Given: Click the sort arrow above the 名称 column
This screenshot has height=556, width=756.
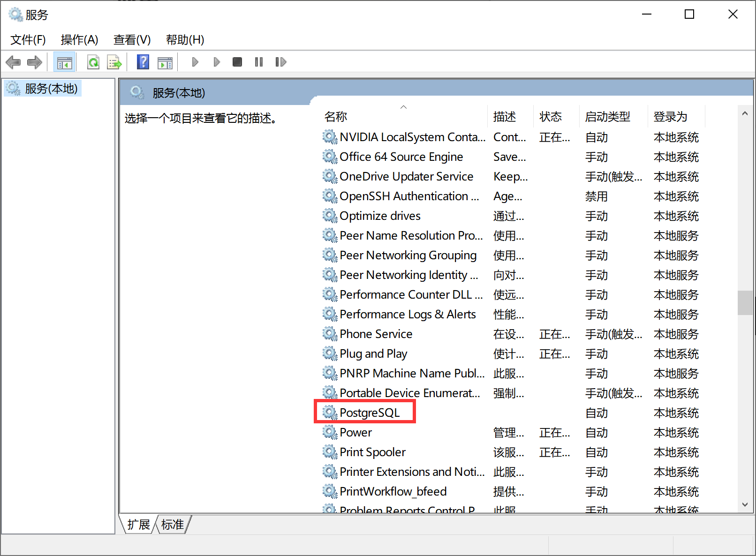Looking at the screenshot, I should [x=403, y=107].
